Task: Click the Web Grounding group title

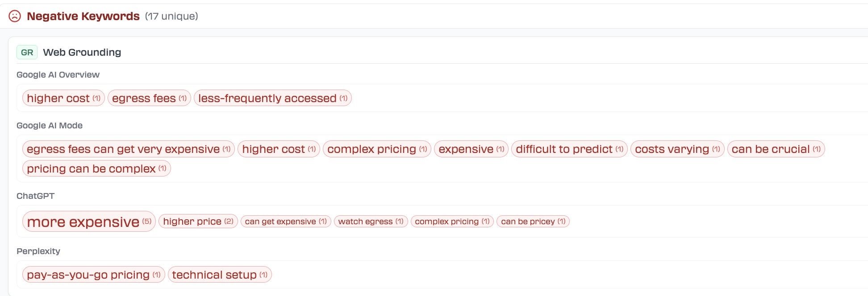Action: [82, 52]
